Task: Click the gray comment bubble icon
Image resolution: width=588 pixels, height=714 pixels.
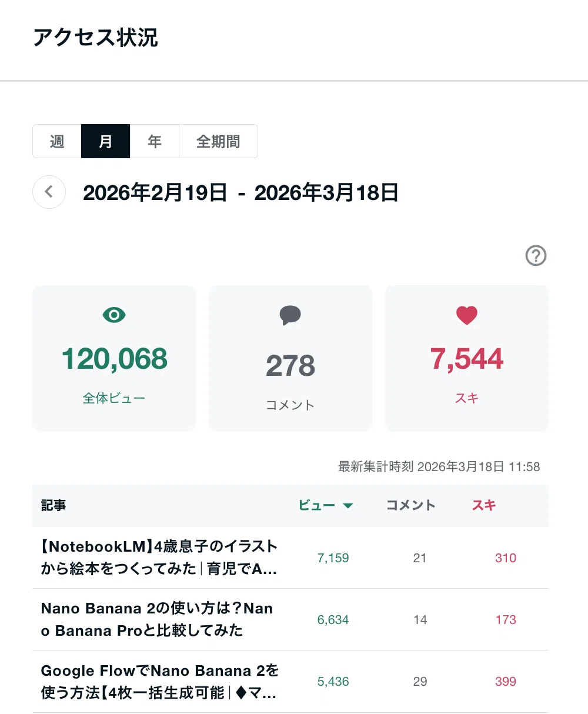Action: point(290,316)
